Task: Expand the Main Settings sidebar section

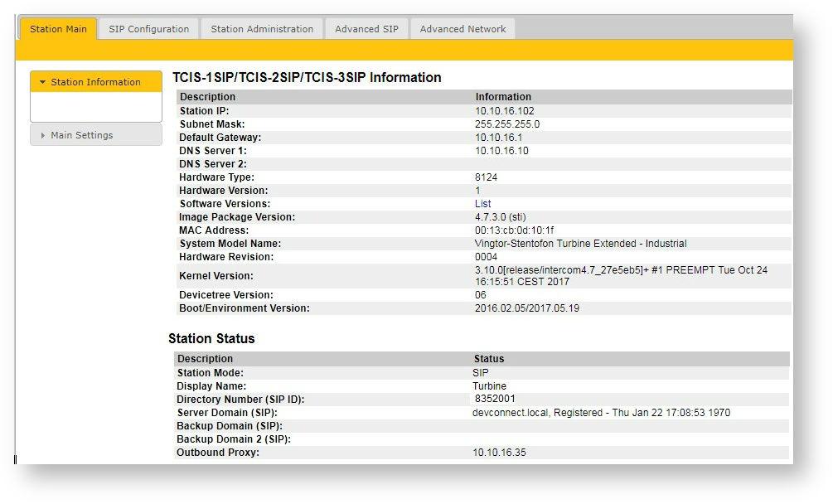Action: tap(81, 135)
